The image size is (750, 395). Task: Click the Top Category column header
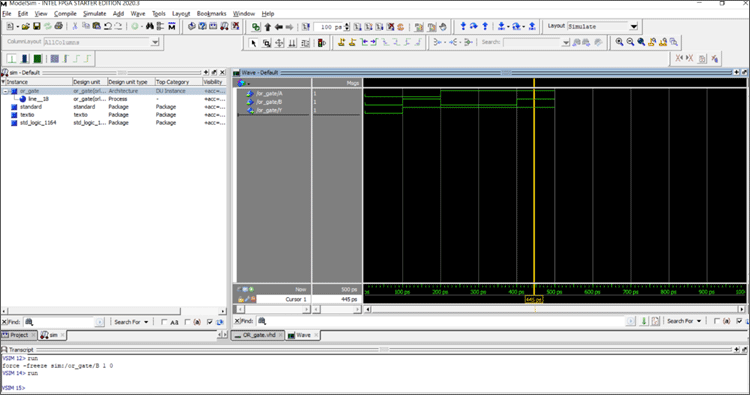(178, 82)
